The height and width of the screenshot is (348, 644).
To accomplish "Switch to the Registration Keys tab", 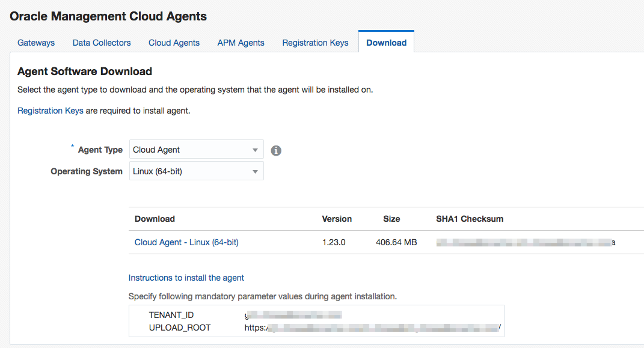I will (315, 43).
